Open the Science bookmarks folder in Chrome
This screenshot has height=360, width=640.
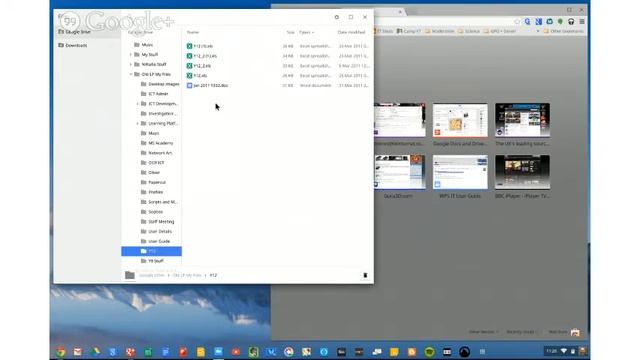(x=469, y=31)
